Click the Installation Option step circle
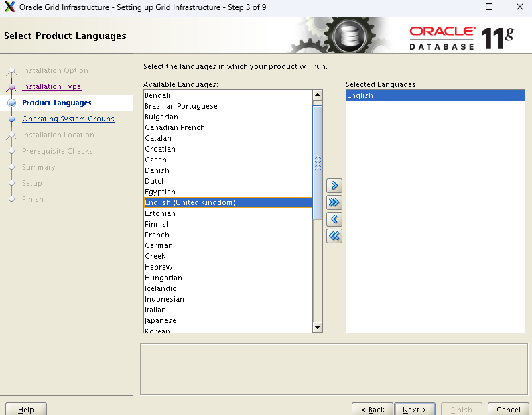532x415 pixels. point(11,70)
